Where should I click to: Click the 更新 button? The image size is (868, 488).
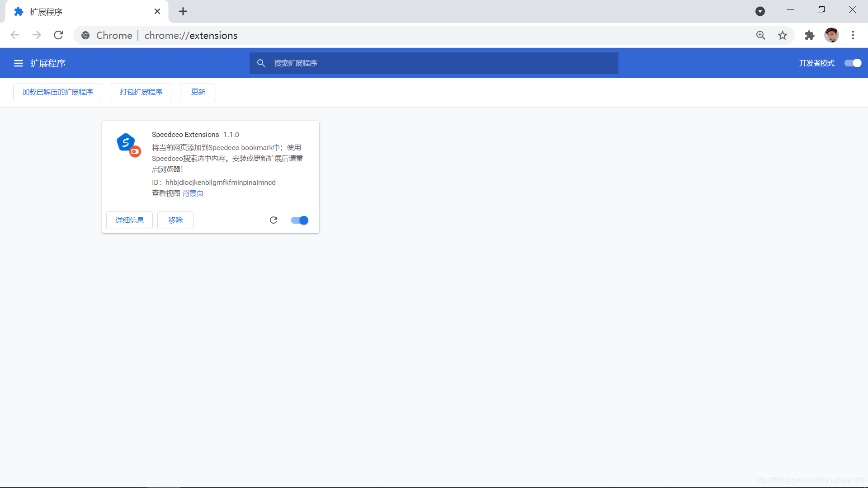tap(198, 92)
